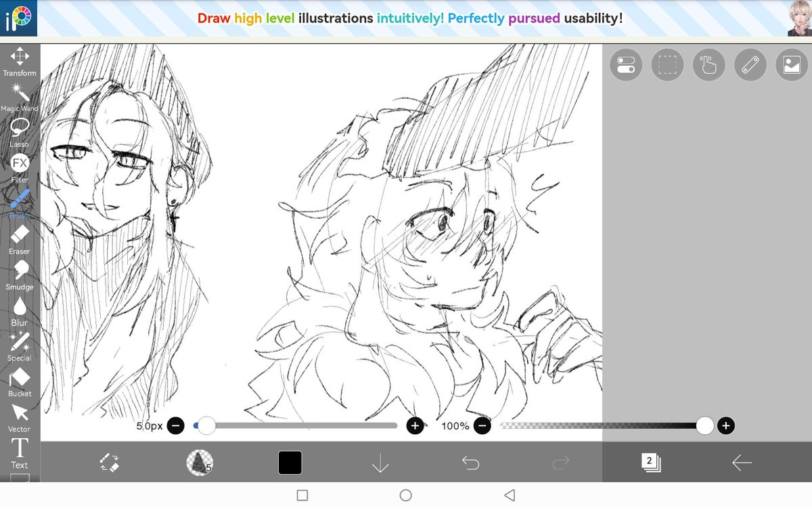Screen dimensions: 812x508
Task: Select the Brush tool
Action: (x=20, y=204)
